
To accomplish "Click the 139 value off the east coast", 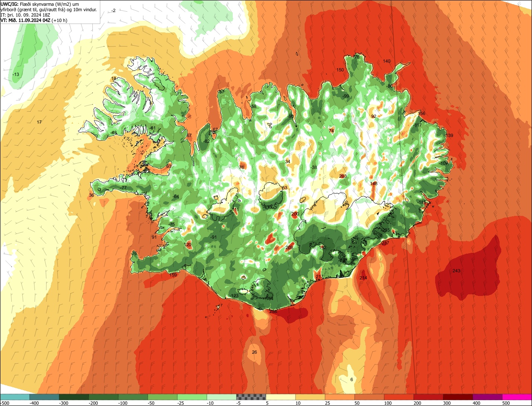I will [449, 135].
